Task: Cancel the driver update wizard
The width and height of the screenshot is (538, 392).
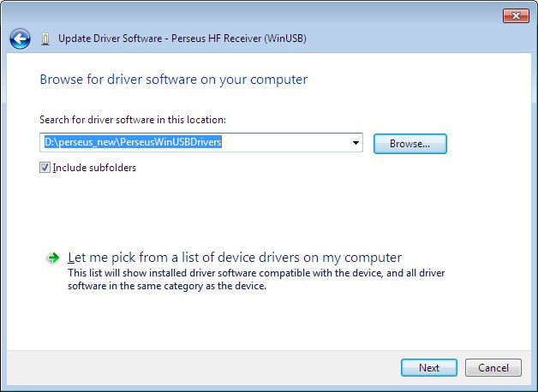Action: (493, 368)
